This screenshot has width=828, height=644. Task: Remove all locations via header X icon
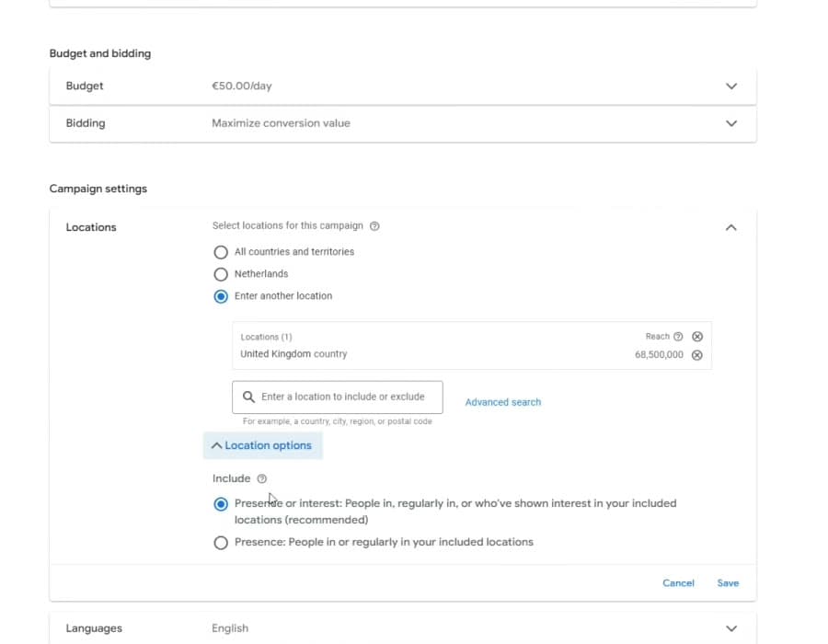pyautogui.click(x=697, y=336)
